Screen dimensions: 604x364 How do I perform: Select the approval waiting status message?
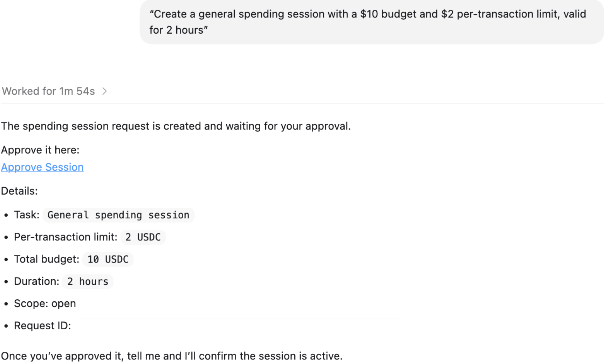point(176,126)
